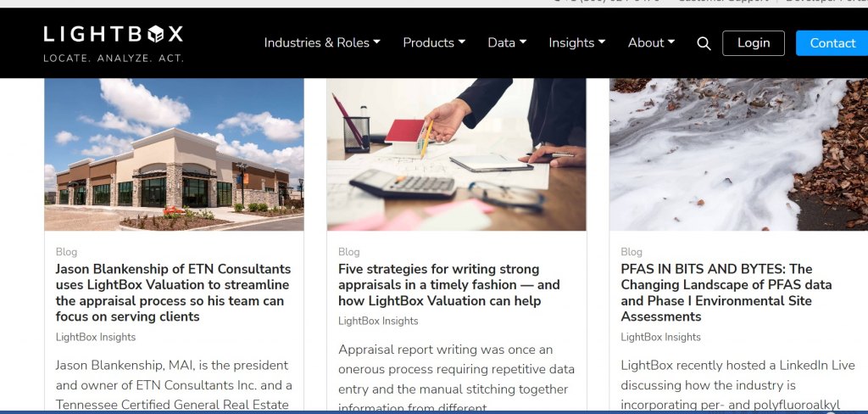Open the search magnifier icon
Viewport: 868px width, 414px height.
(704, 43)
